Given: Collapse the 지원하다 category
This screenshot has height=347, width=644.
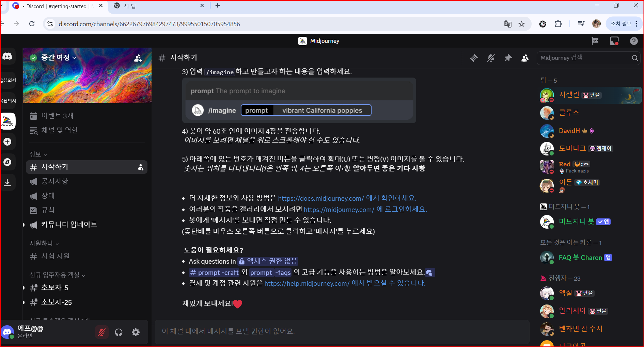Looking at the screenshot, I should pos(44,244).
